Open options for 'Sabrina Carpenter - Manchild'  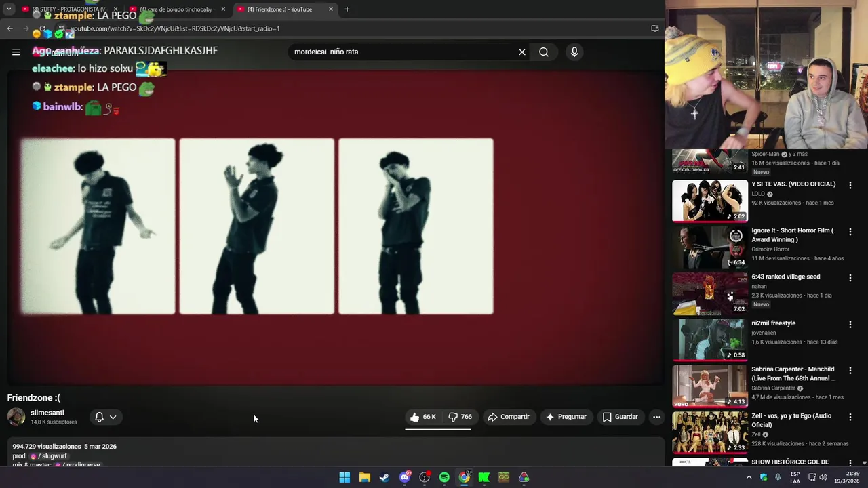coord(850,371)
